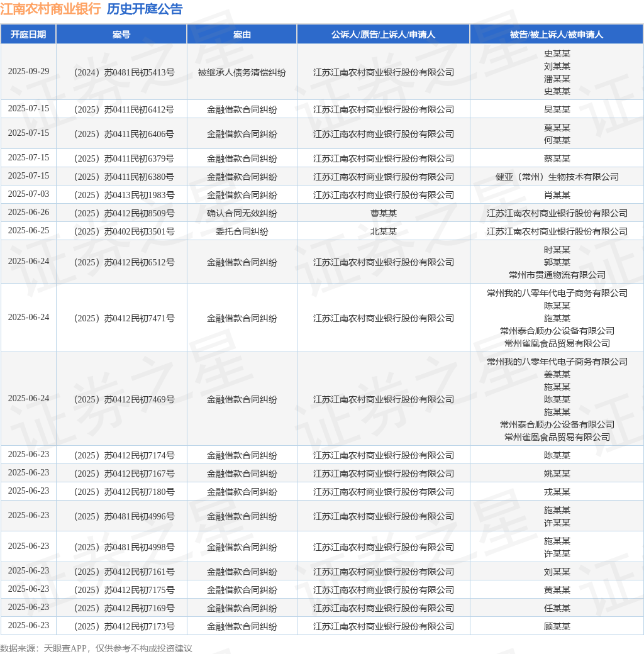The width and height of the screenshot is (644, 654).
Task: Click defendant 顾某某
Action: [x=557, y=627]
